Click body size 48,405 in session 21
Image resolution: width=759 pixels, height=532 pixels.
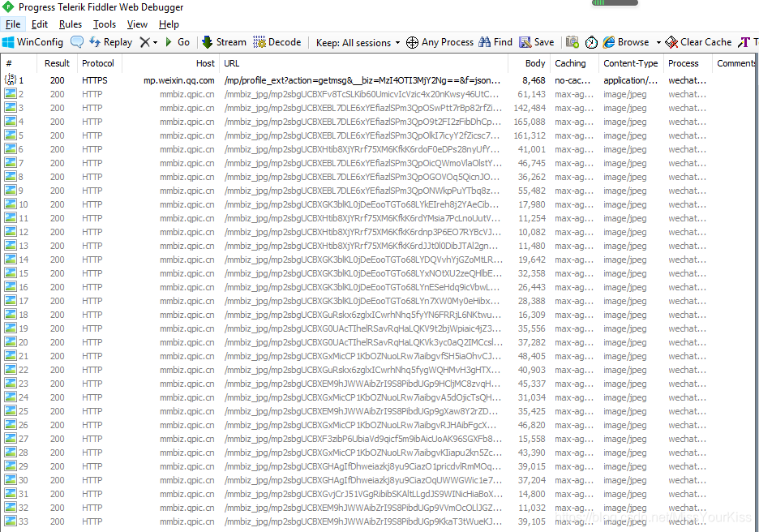click(531, 356)
